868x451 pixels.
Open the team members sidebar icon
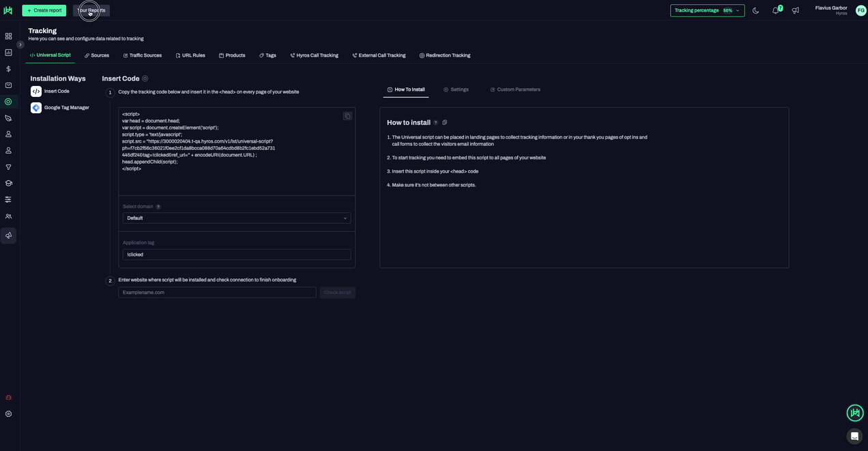[8, 216]
